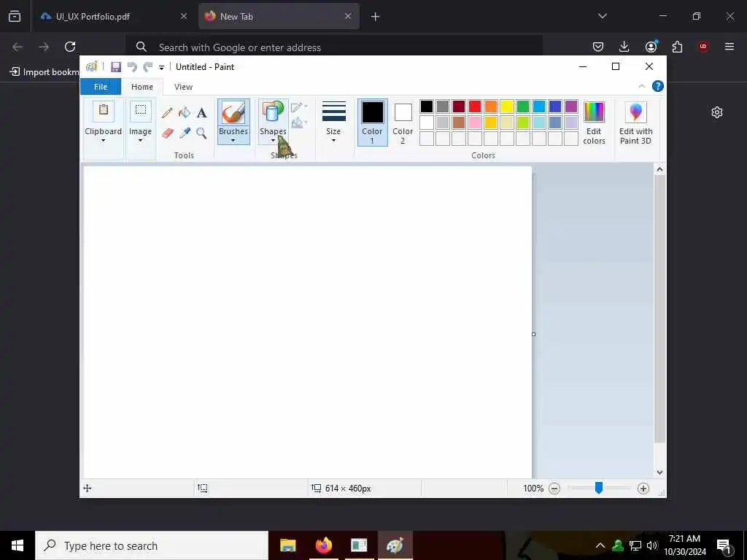Click the New Tab page settings gear
Screen dimensions: 747x560
click(x=717, y=112)
